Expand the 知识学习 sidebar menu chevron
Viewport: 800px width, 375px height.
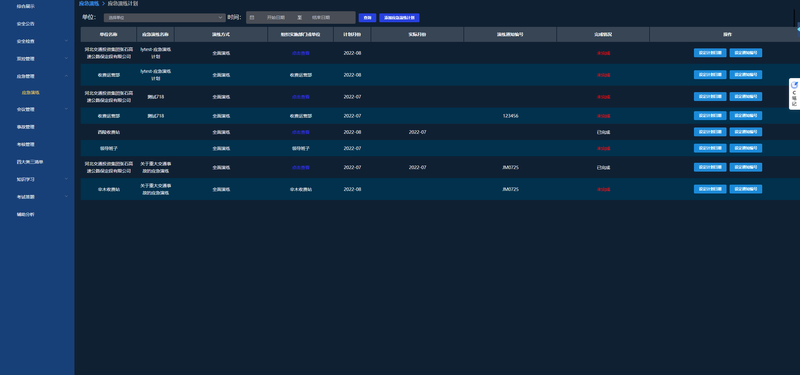coord(66,179)
